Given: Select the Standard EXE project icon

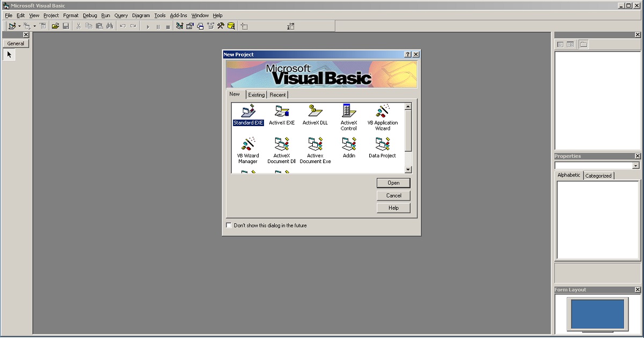Looking at the screenshot, I should click(248, 115).
